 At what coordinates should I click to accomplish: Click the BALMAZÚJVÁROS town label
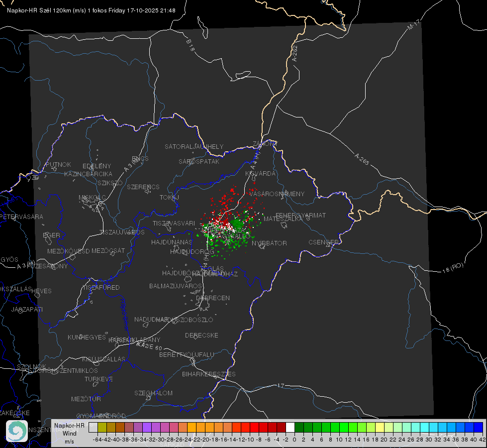176,286
